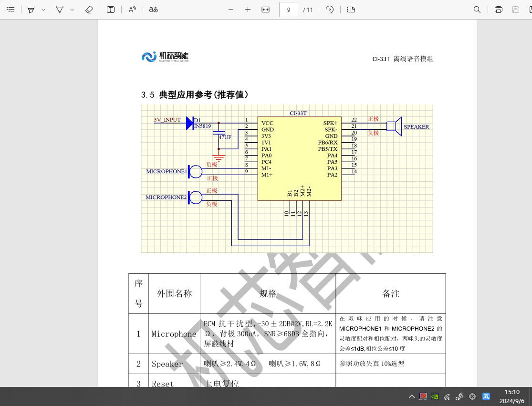Zoom out of the document
This screenshot has height=406, width=532.
(x=230, y=9)
